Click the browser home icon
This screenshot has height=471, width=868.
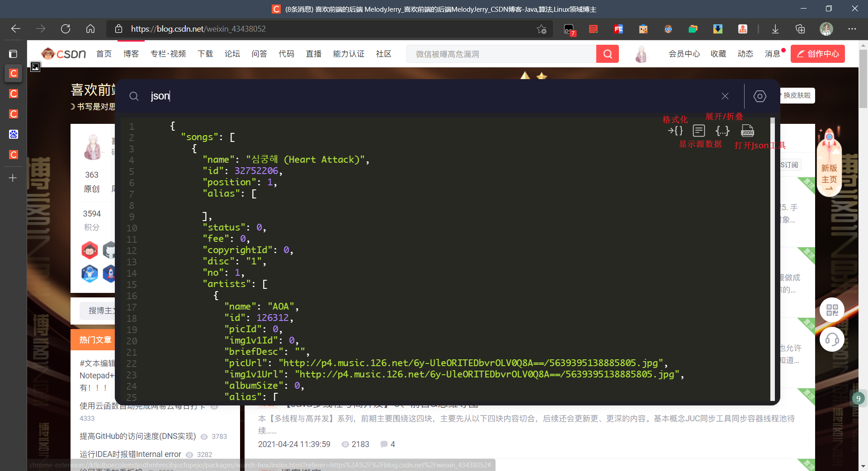click(x=90, y=29)
